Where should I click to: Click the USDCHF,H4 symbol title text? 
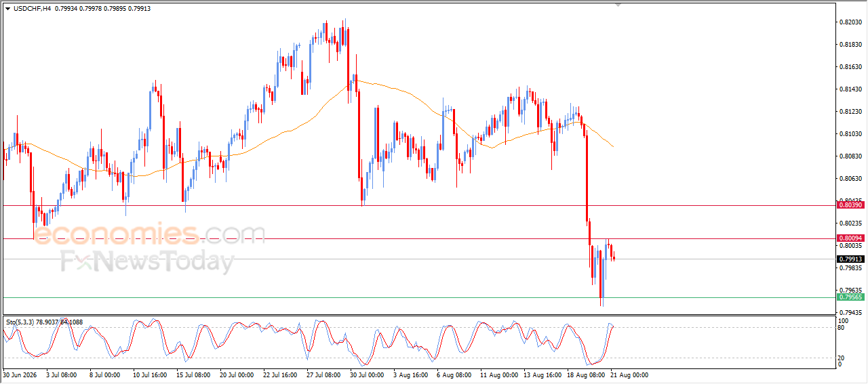(31, 9)
